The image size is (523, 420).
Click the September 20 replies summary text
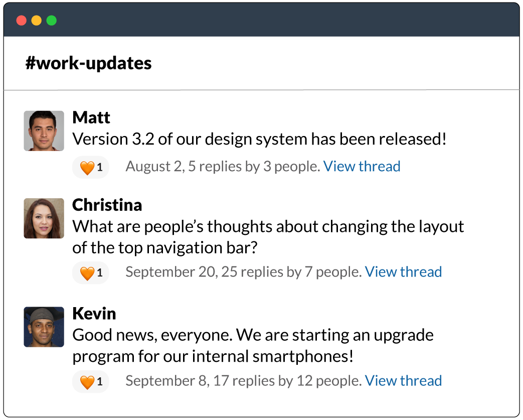244,272
